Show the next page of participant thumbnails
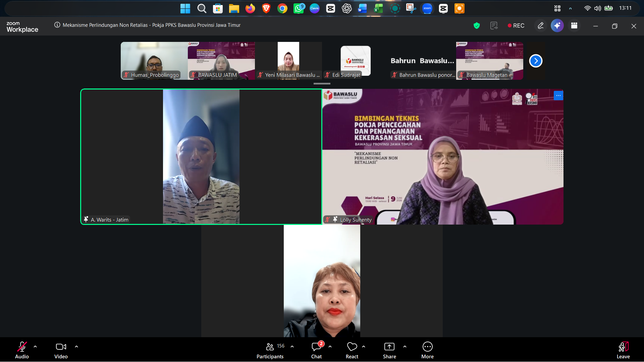 [536, 61]
